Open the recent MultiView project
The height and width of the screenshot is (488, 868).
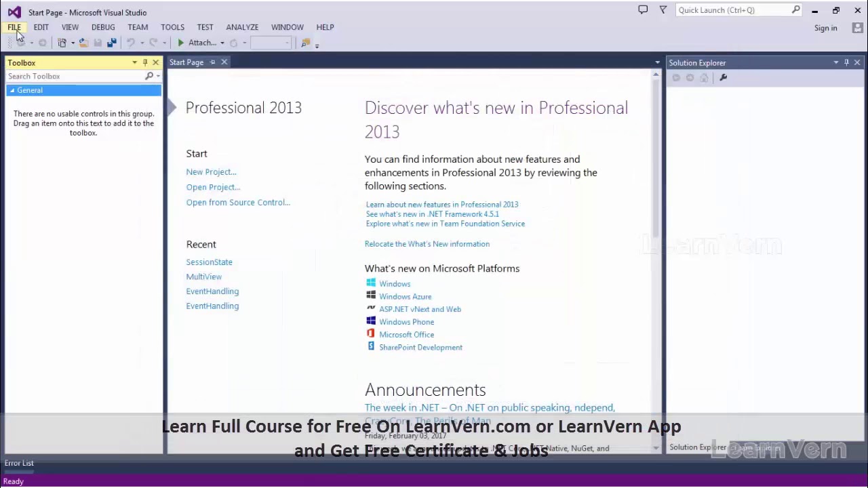[x=204, y=277]
